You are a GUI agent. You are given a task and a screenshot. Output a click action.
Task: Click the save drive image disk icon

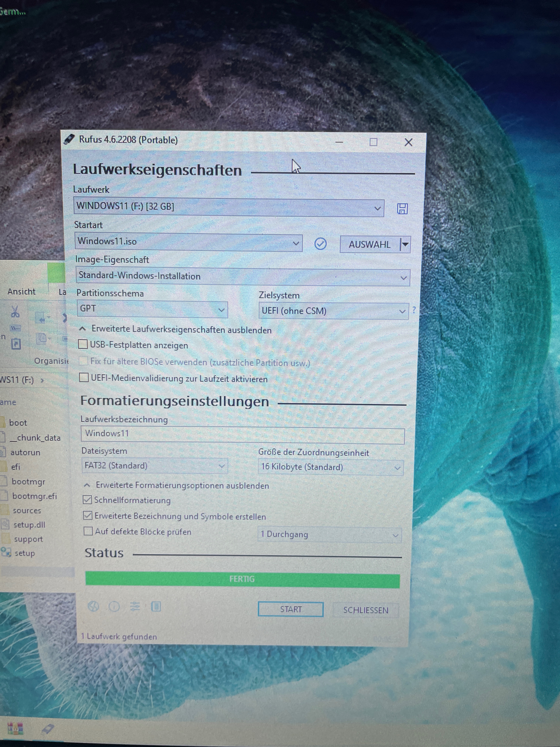click(402, 209)
